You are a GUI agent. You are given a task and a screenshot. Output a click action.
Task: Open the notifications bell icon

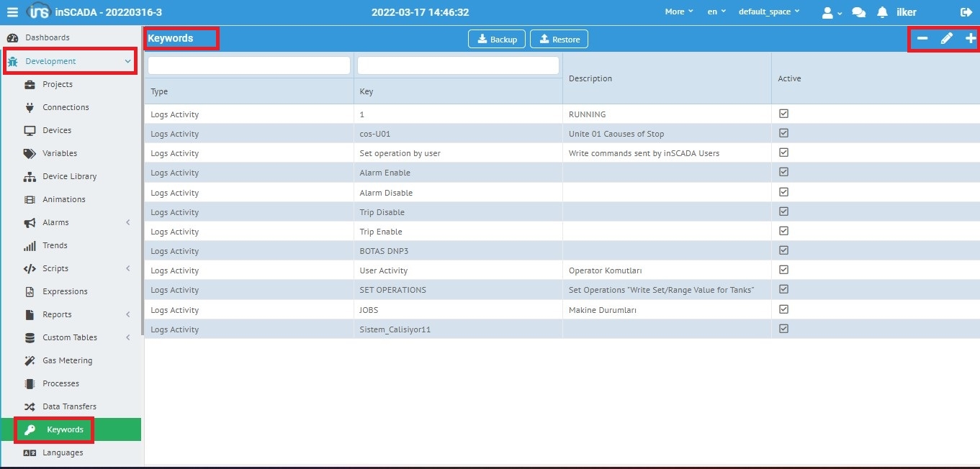(x=882, y=12)
